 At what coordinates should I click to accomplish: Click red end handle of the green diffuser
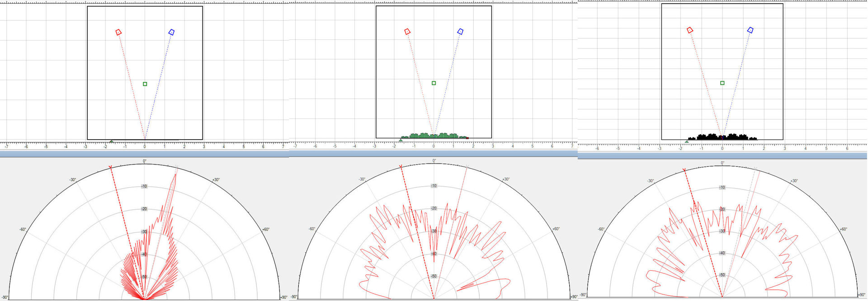click(x=467, y=138)
